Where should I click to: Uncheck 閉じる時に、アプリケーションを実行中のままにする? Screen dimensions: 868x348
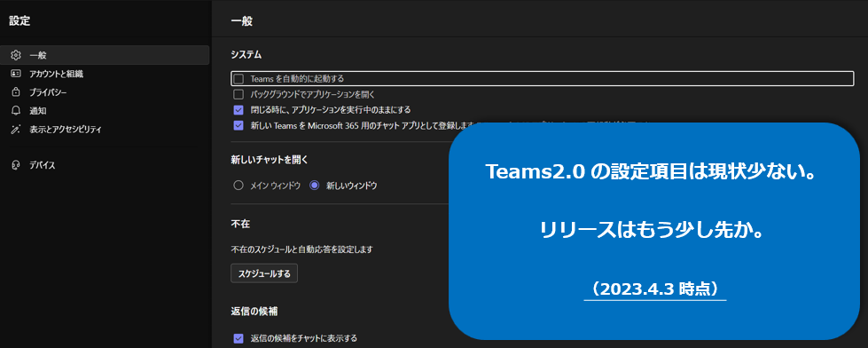(239, 110)
